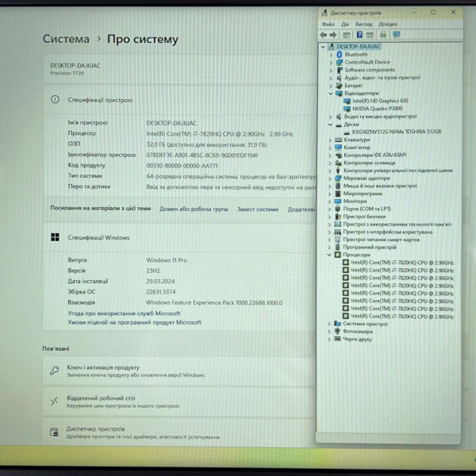Image resolution: width=476 pixels, height=476 pixels.
Task: Select Контролери IDE ATA/ATAPI category
Action: click(375, 155)
